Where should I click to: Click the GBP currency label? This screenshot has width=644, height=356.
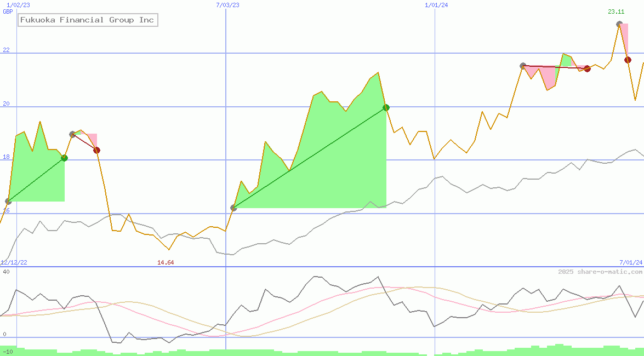[7, 11]
